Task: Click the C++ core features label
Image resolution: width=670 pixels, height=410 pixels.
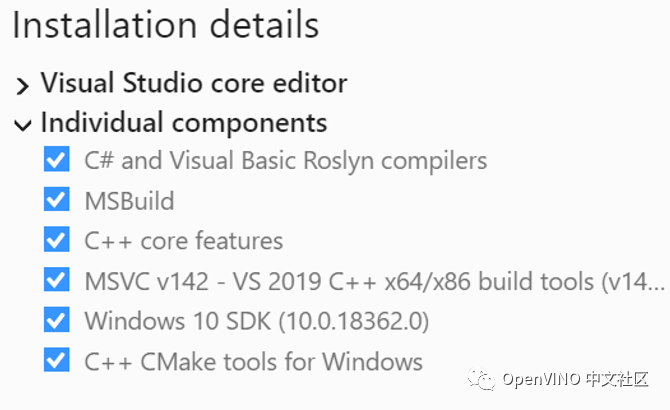Action: 183,240
